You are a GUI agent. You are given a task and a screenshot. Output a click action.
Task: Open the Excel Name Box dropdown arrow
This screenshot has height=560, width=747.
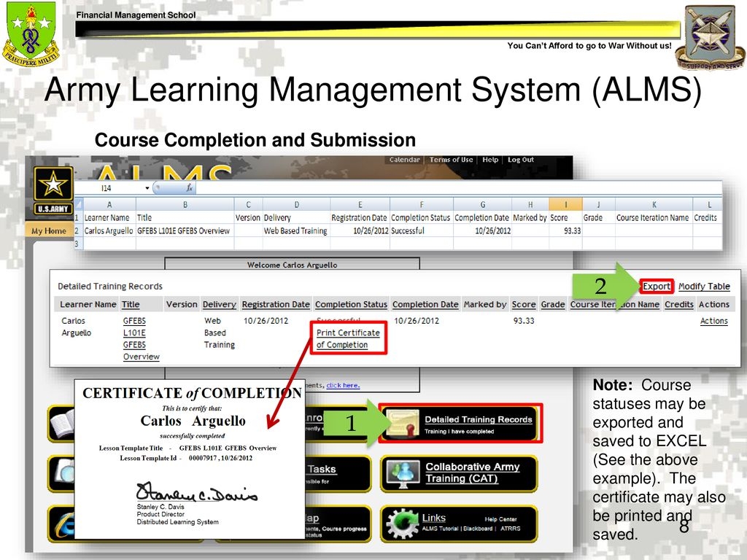(147, 188)
